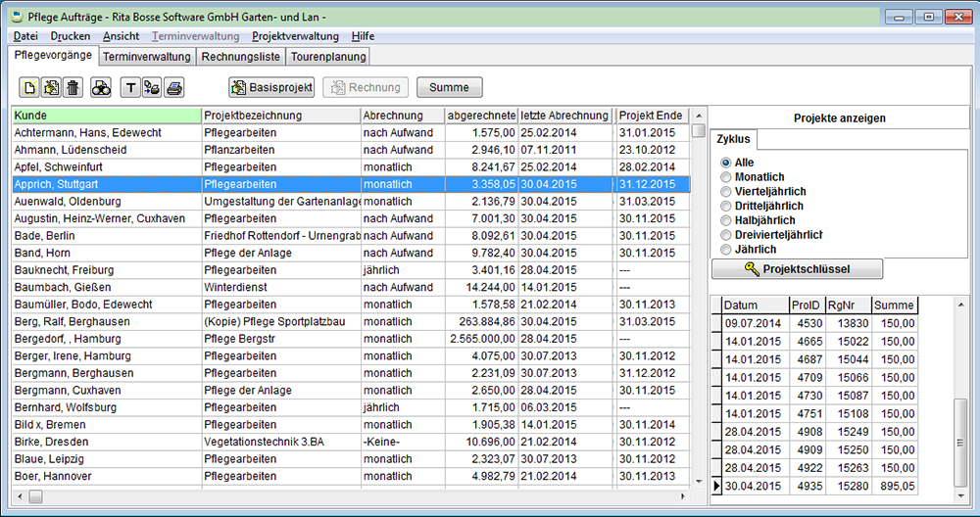Click the trash can delete icon

click(73, 88)
